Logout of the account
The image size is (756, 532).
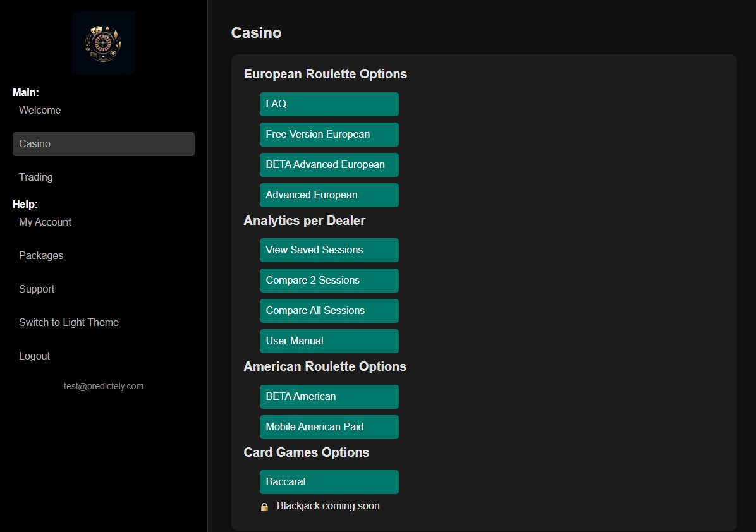[34, 356]
